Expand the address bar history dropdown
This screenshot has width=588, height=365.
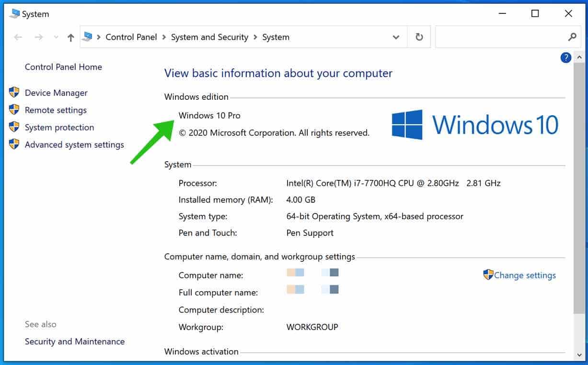click(x=396, y=37)
